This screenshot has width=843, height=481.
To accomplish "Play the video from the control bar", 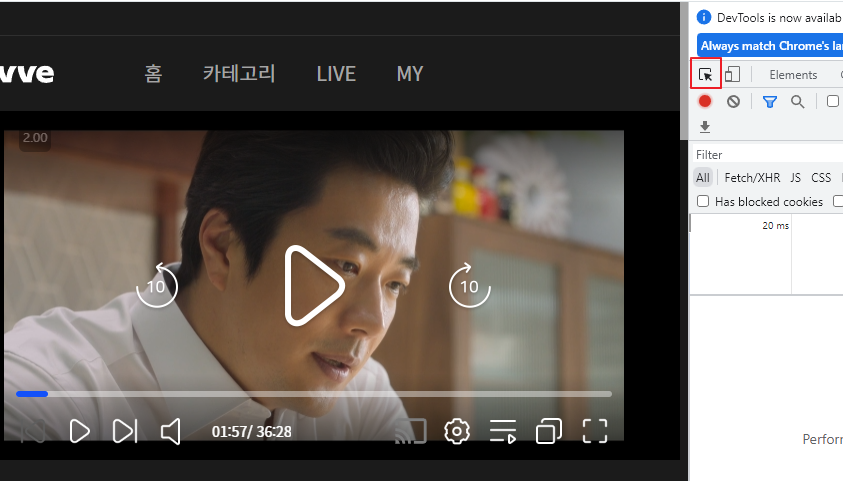I will [x=80, y=431].
